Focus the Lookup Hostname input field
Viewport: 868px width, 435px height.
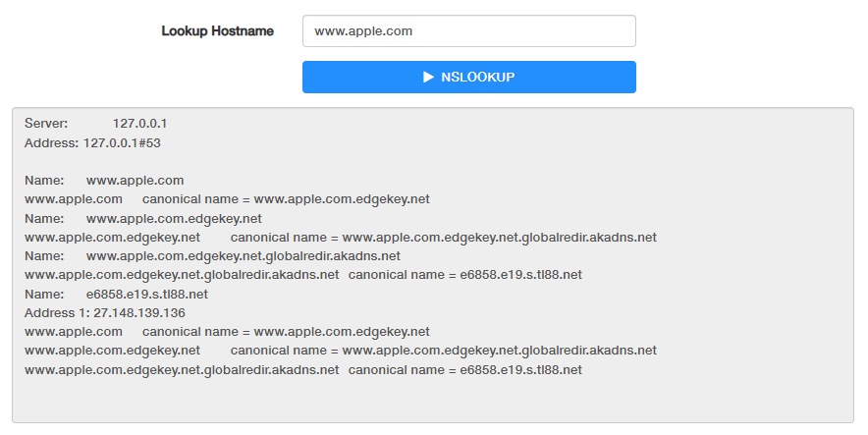point(468,30)
